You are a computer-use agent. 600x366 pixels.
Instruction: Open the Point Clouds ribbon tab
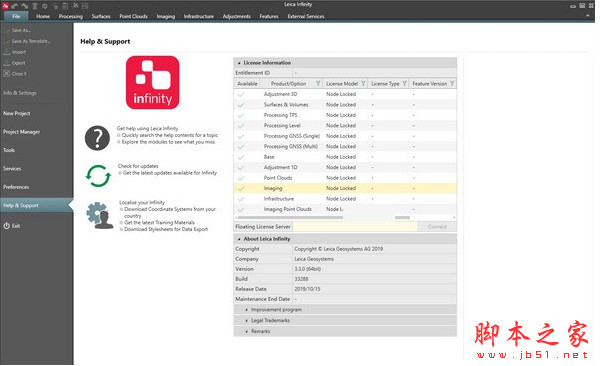point(133,16)
